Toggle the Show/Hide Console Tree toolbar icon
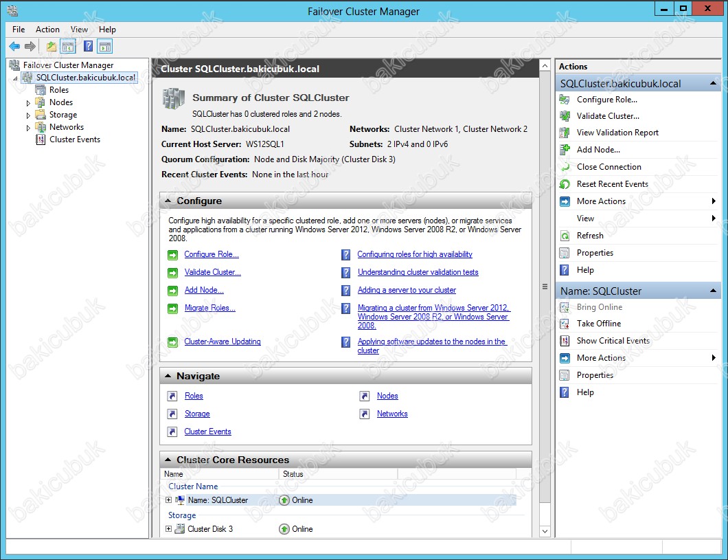Screen dimensions: 728x560 (68, 47)
